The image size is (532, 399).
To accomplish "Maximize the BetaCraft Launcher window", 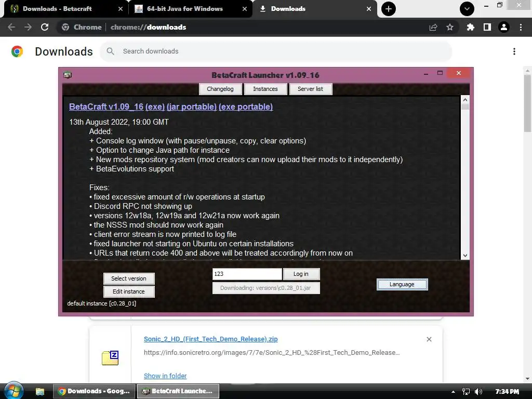I will tap(440, 73).
